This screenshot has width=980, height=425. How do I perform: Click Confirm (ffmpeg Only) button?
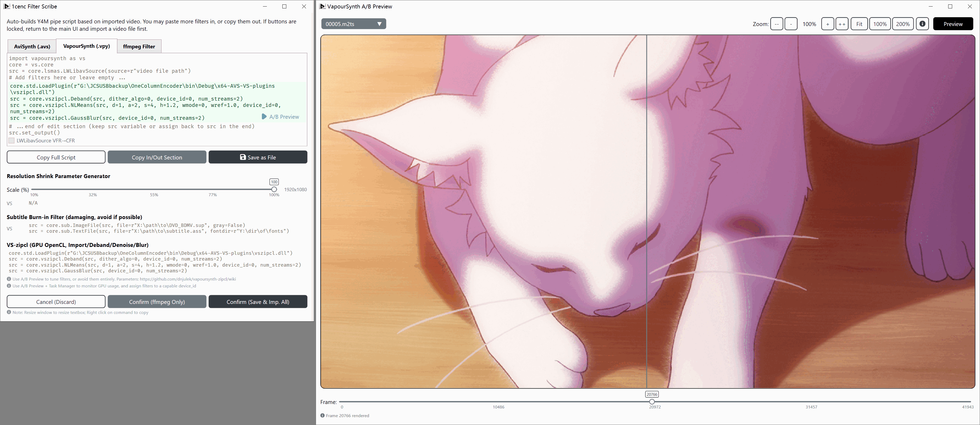tap(157, 302)
